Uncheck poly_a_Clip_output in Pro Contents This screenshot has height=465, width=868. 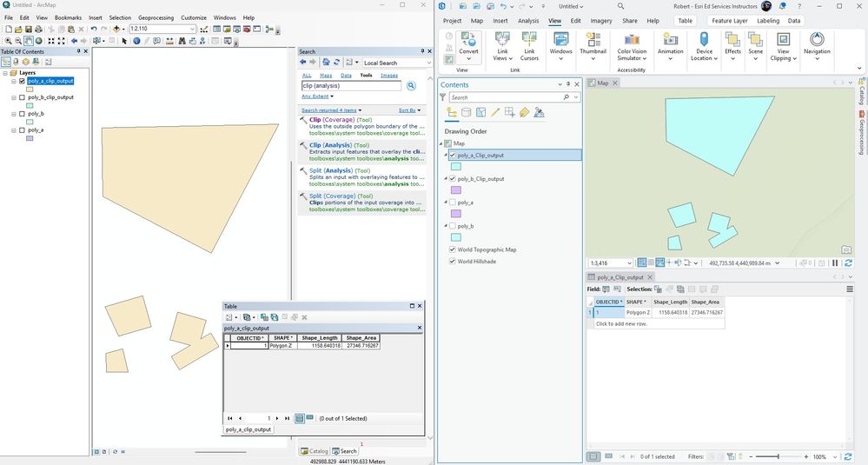point(453,156)
